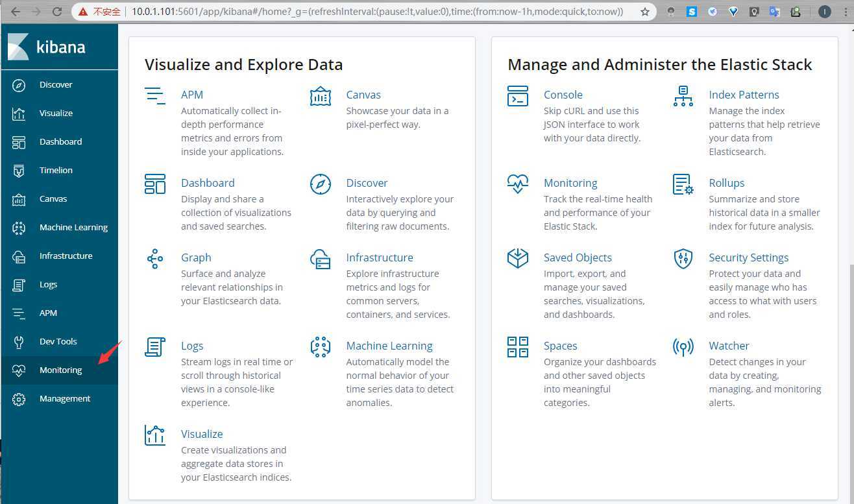Click the insecure connection warning icon

tap(83, 12)
